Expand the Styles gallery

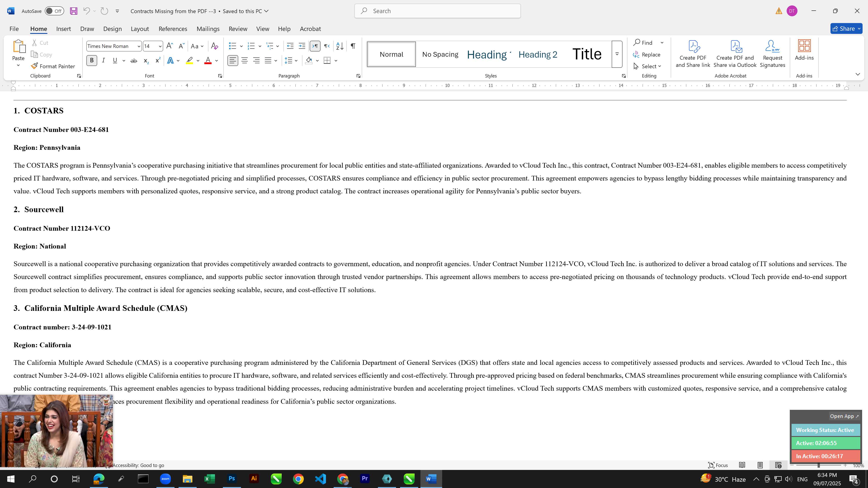[617, 54]
